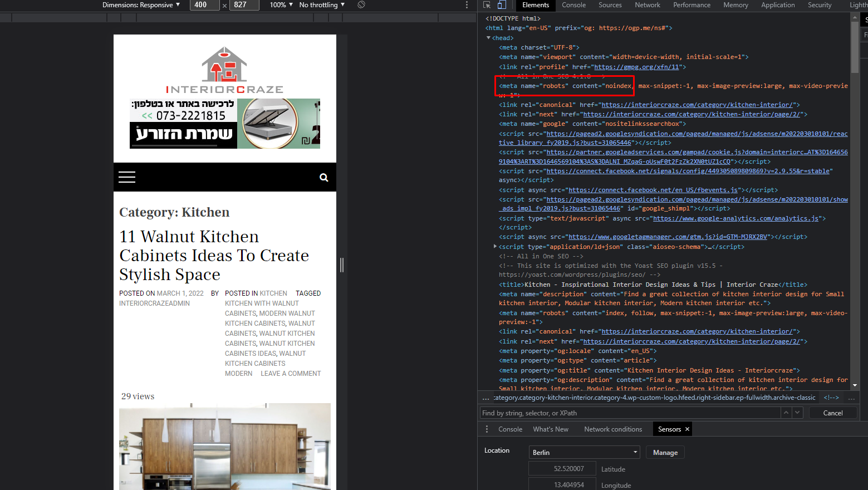Click the Latitude input field
The image size is (868, 490).
(562, 469)
